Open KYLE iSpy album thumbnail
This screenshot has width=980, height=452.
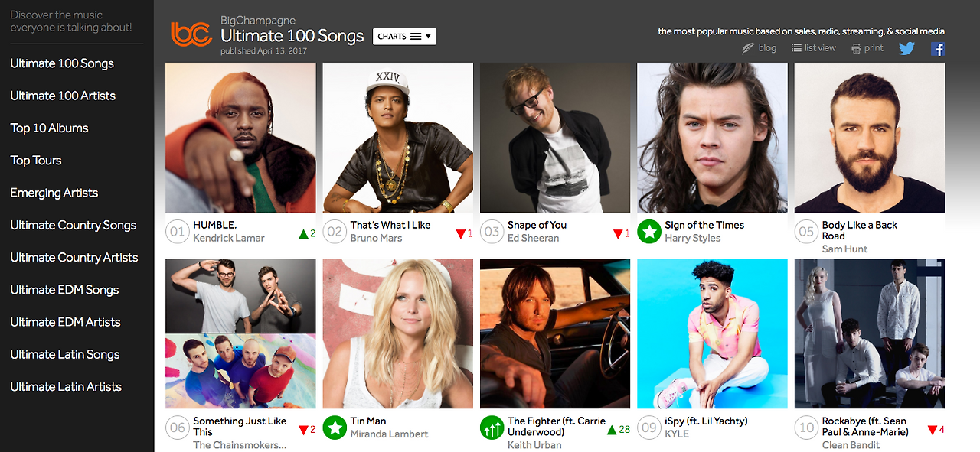(x=712, y=333)
